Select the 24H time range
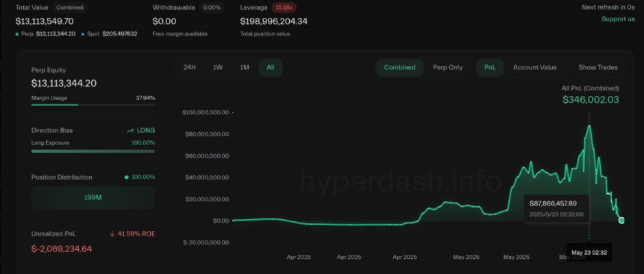Screen dimensions: 644x274 click(x=190, y=67)
